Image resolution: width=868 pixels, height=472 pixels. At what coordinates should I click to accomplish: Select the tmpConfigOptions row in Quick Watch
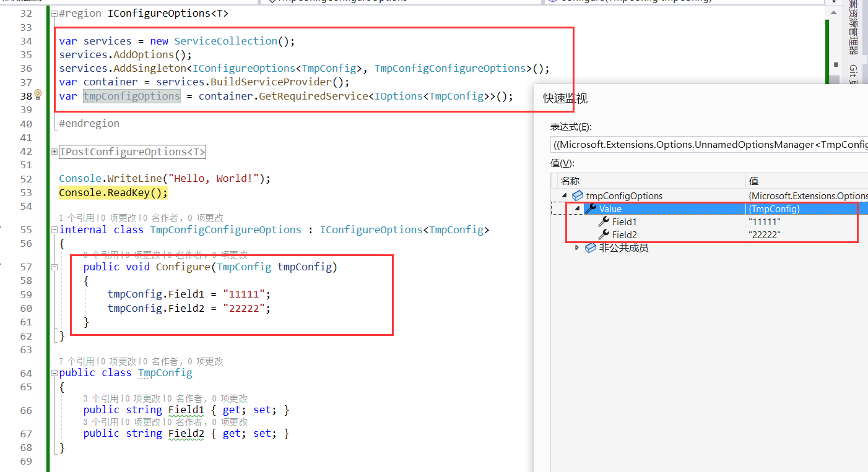pyautogui.click(x=710, y=195)
